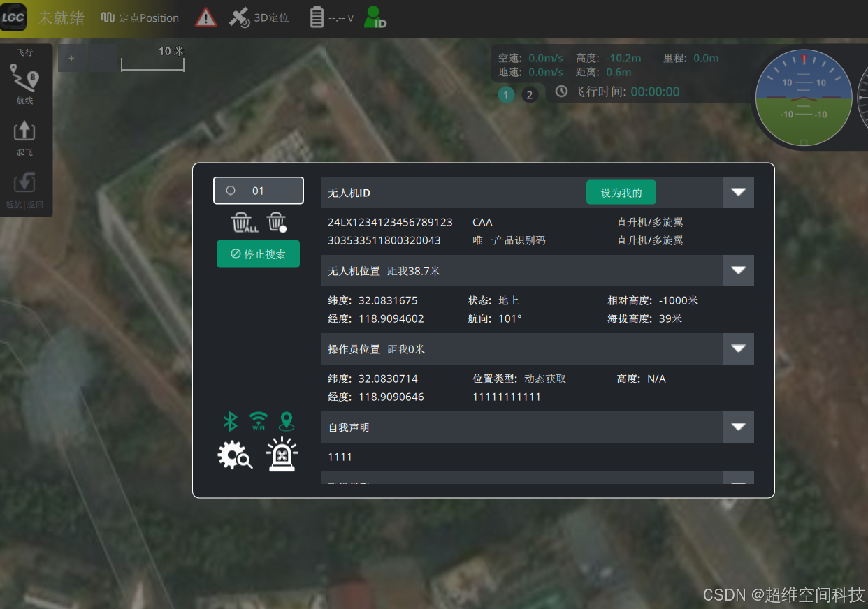Switch to telemetry page 2
Screen dimensions: 868x609
point(529,95)
